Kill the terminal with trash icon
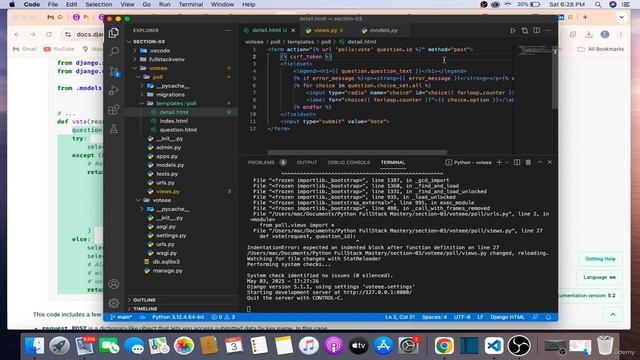 pos(528,162)
